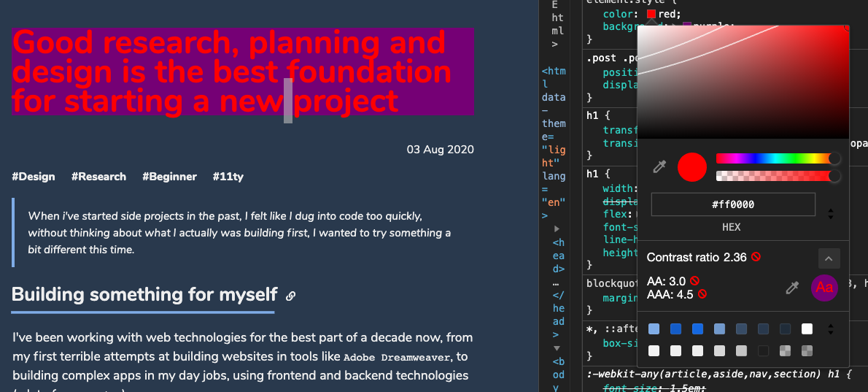Click the purple Aa contrast preview
The image size is (868, 392).
(x=824, y=288)
